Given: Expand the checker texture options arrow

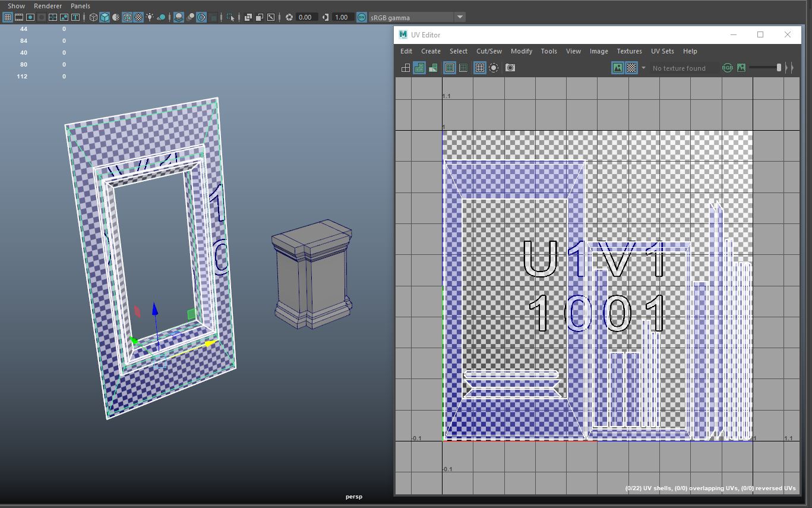Looking at the screenshot, I should [x=643, y=68].
